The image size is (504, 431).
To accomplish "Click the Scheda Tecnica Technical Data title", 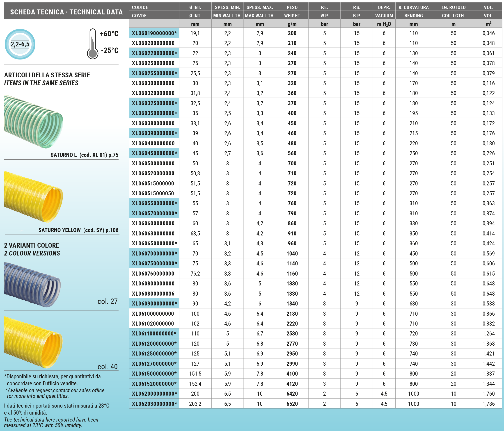I will point(66,12).
